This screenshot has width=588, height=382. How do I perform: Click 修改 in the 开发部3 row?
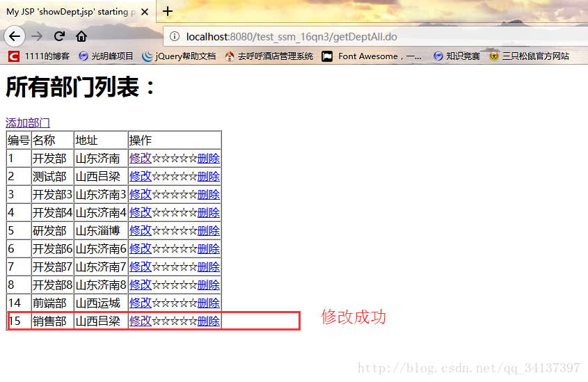click(141, 194)
